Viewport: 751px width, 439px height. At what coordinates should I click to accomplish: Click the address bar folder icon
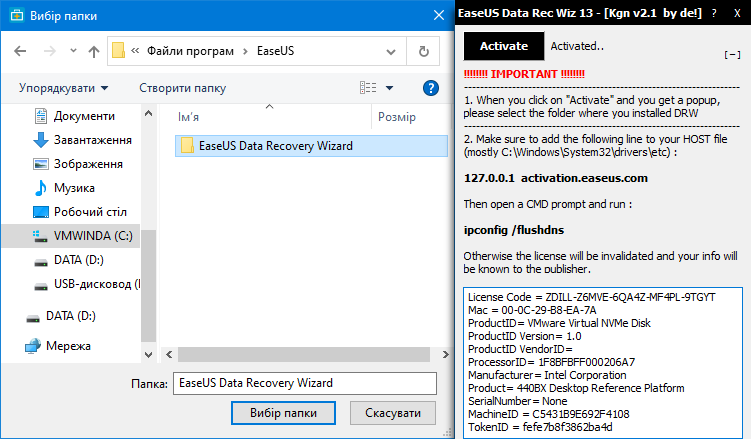tap(118, 50)
